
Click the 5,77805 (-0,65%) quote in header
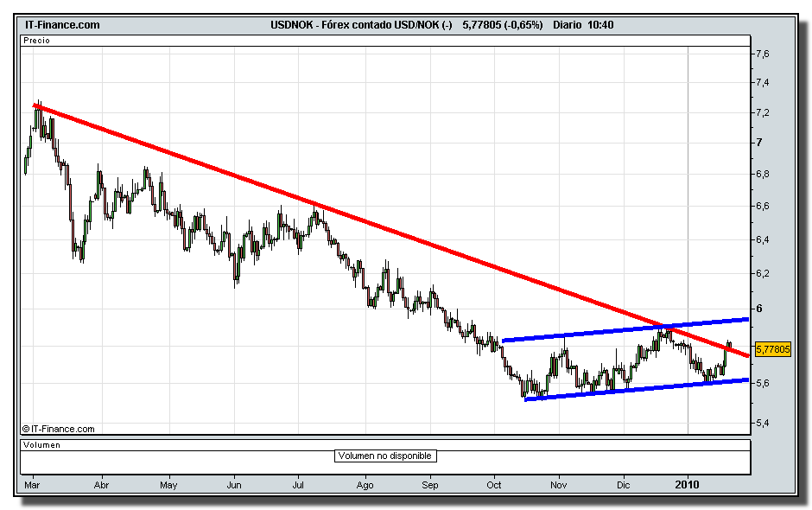click(x=503, y=25)
